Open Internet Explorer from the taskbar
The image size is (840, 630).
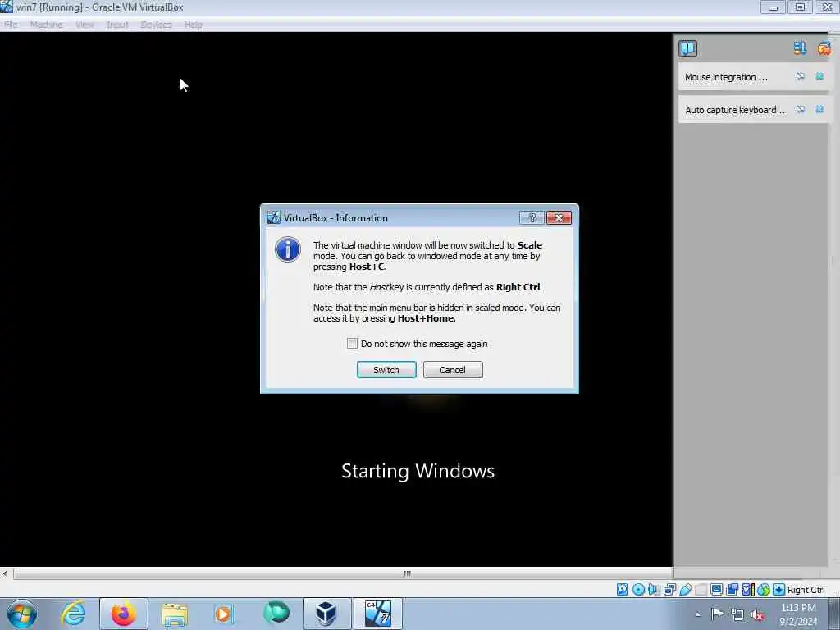click(73, 614)
